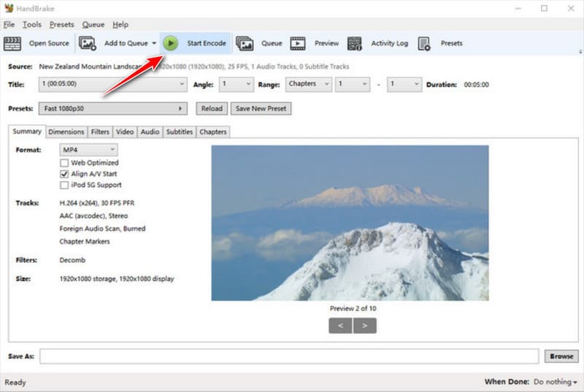This screenshot has width=584, height=392.
Task: Open the Queue icon in toolbar
Action: click(x=245, y=43)
